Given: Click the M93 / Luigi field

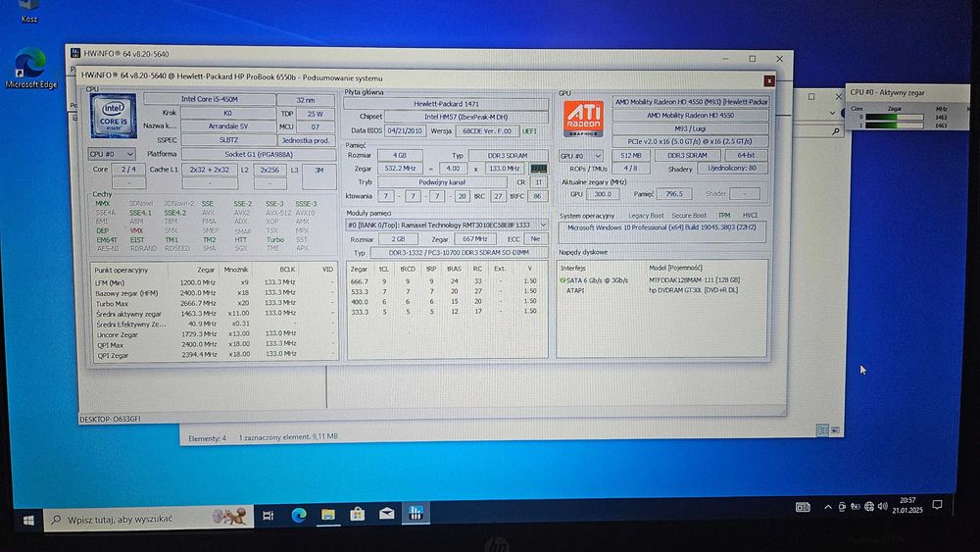Looking at the screenshot, I should tap(691, 128).
